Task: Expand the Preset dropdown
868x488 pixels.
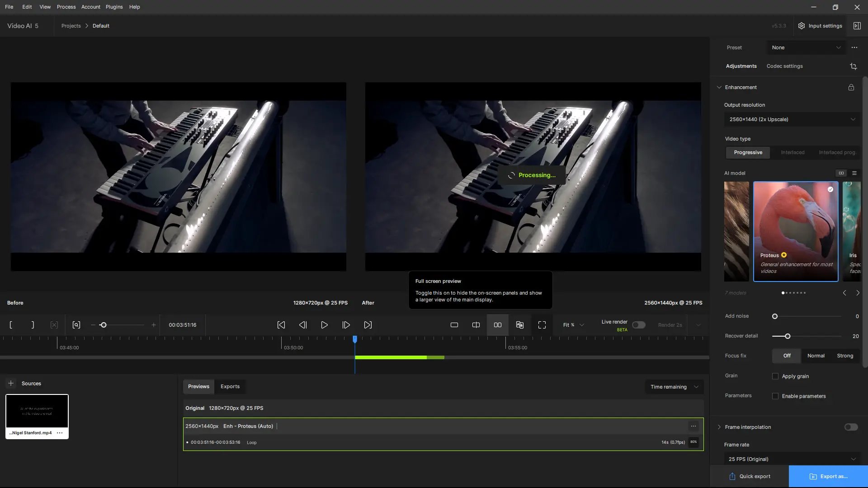Action: (806, 47)
